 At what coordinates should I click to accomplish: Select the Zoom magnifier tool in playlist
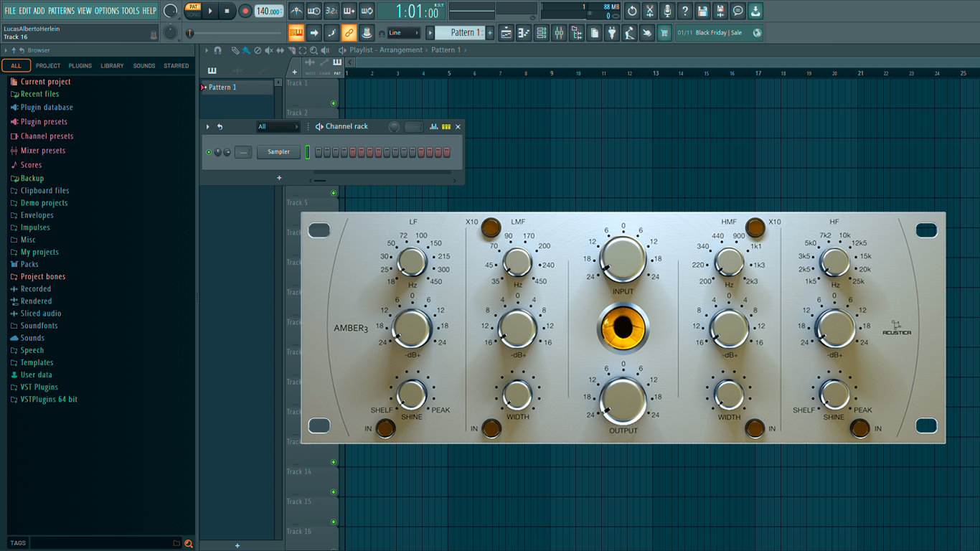tap(314, 50)
